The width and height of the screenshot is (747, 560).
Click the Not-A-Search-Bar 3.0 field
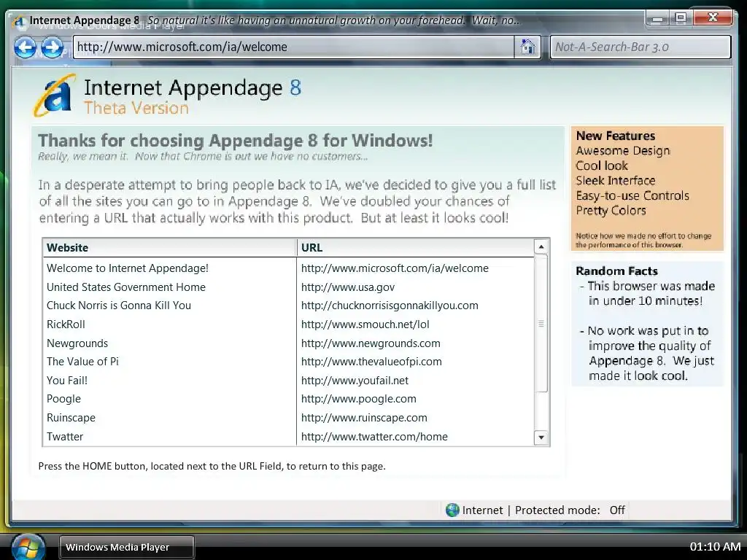pos(640,47)
